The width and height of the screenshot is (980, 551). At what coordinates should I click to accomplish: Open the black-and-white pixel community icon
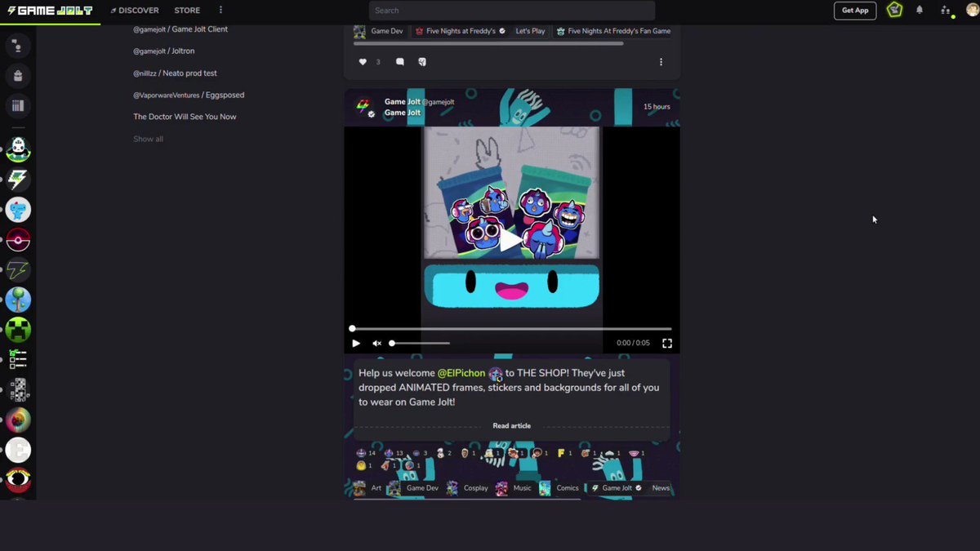click(x=18, y=390)
